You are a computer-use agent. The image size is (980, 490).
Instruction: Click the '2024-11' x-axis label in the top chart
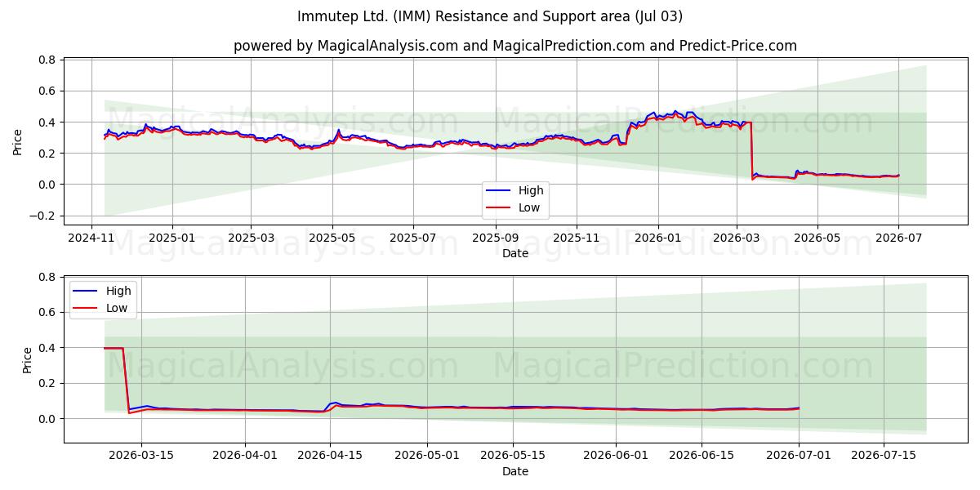click(x=91, y=237)
